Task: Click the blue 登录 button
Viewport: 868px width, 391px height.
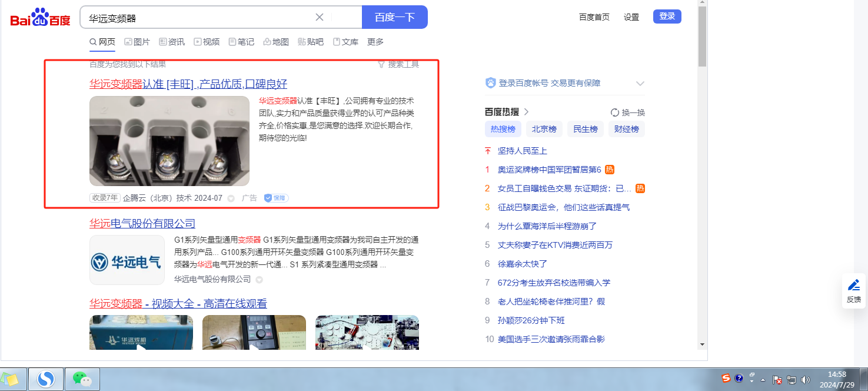Action: click(x=667, y=16)
